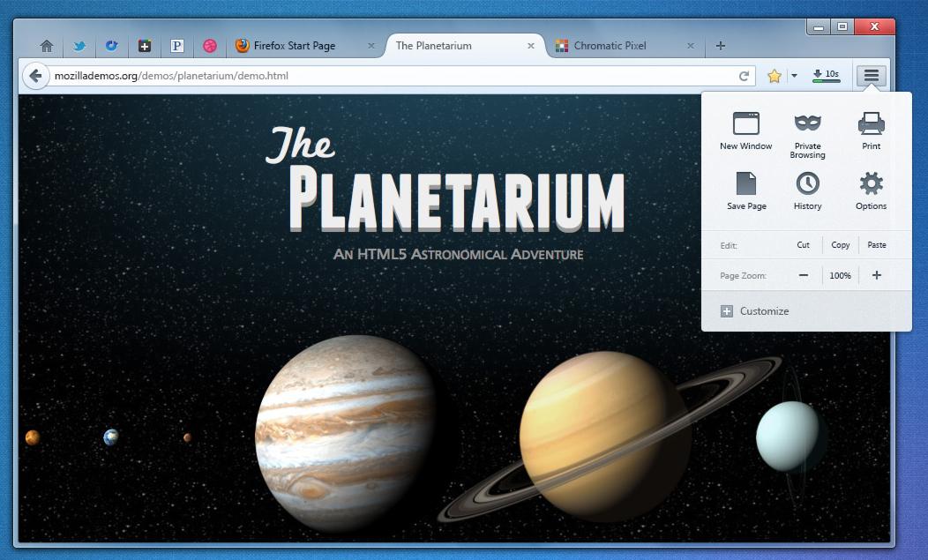Decrease page zoom with minus
The width and height of the screenshot is (928, 560).
[803, 275]
